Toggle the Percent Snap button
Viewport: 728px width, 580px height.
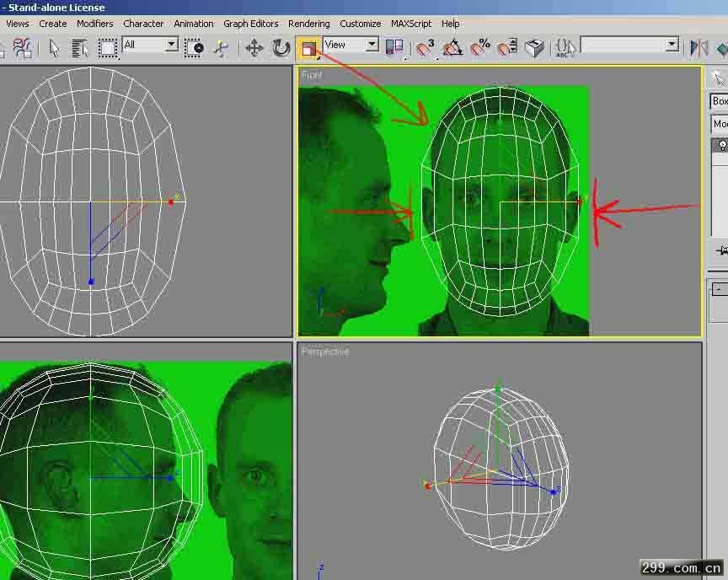480,48
